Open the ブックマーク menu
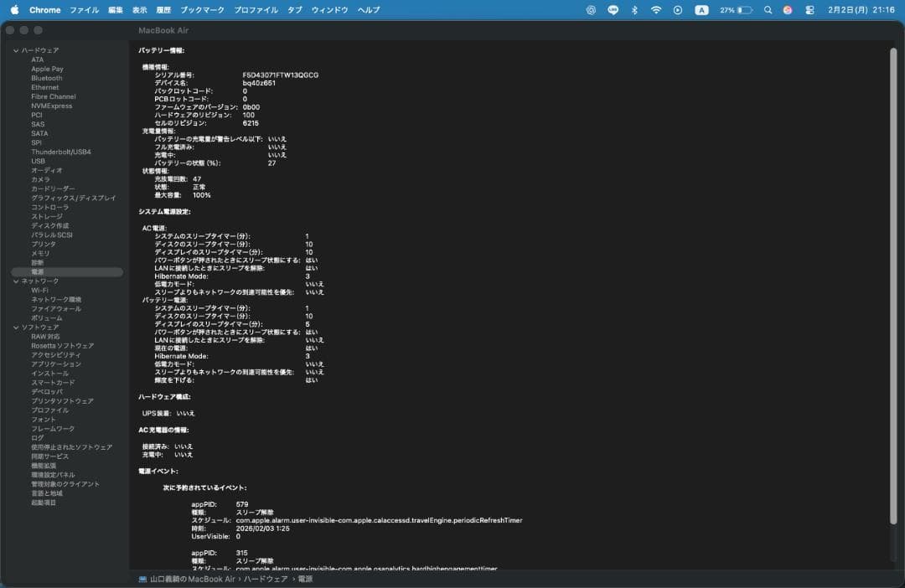905x588 pixels. tap(202, 10)
